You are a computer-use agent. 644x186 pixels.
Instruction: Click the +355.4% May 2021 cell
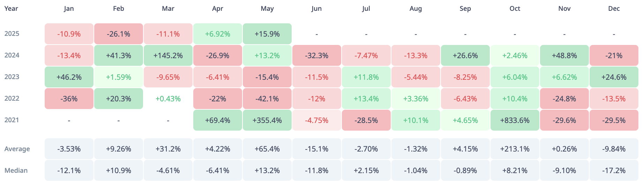[267, 120]
